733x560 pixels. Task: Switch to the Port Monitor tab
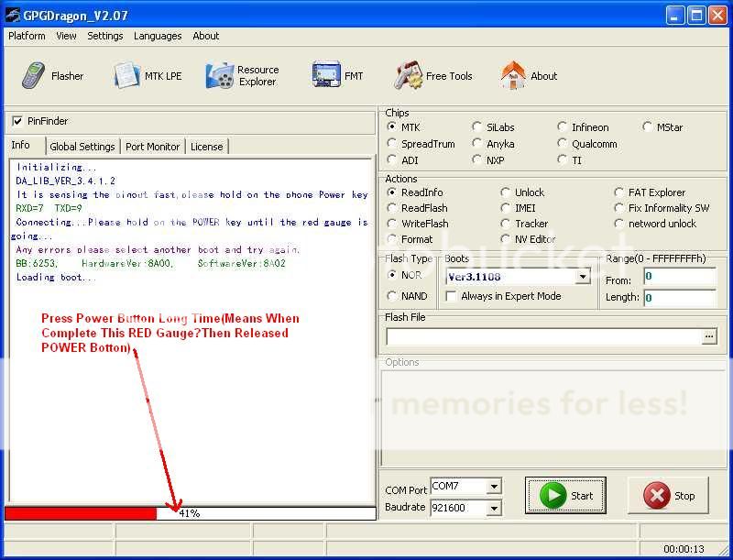152,147
